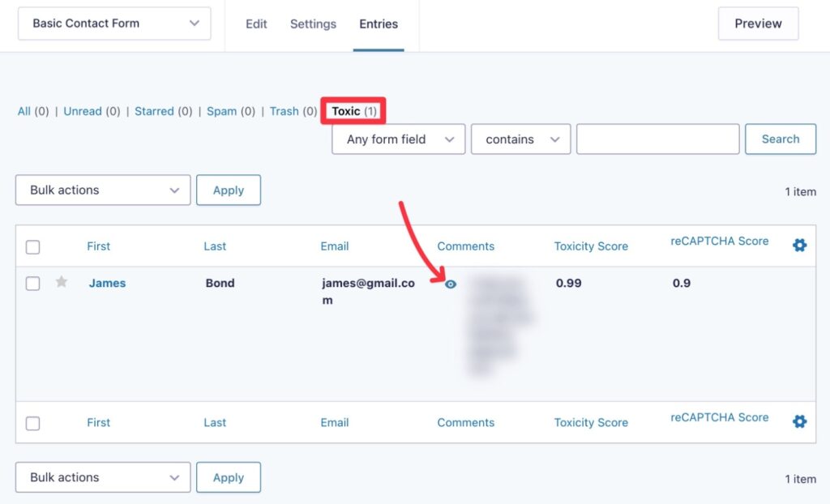Run a search with the Search button
The height and width of the screenshot is (504, 830).
point(780,139)
